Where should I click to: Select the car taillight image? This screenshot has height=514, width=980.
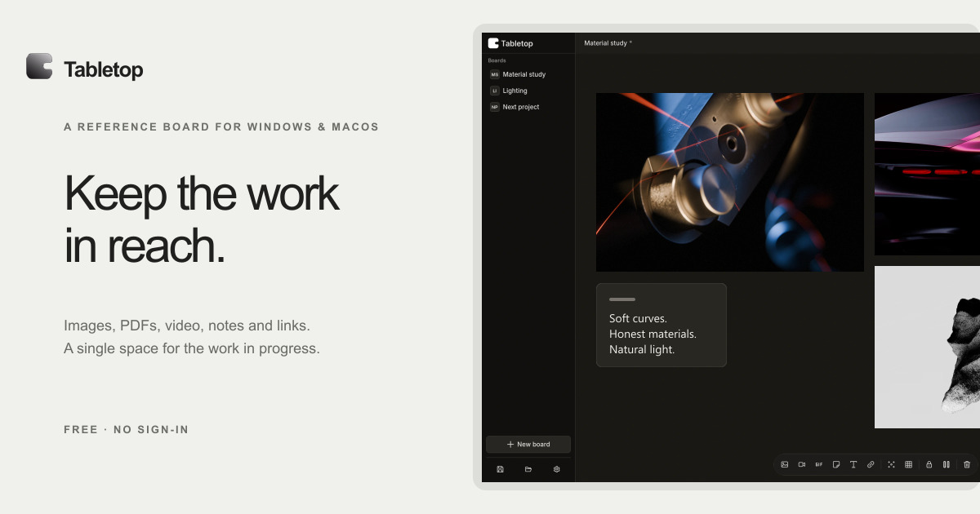pyautogui.click(x=927, y=174)
